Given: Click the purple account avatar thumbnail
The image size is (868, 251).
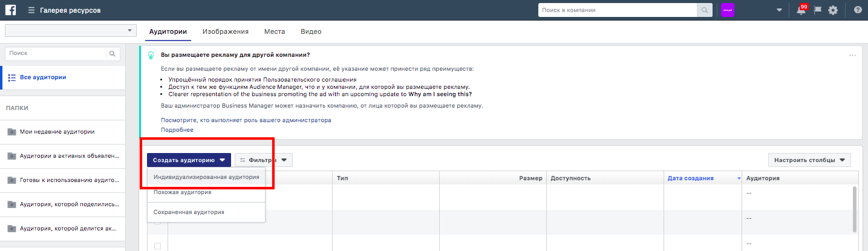Looking at the screenshot, I should coord(726,10).
